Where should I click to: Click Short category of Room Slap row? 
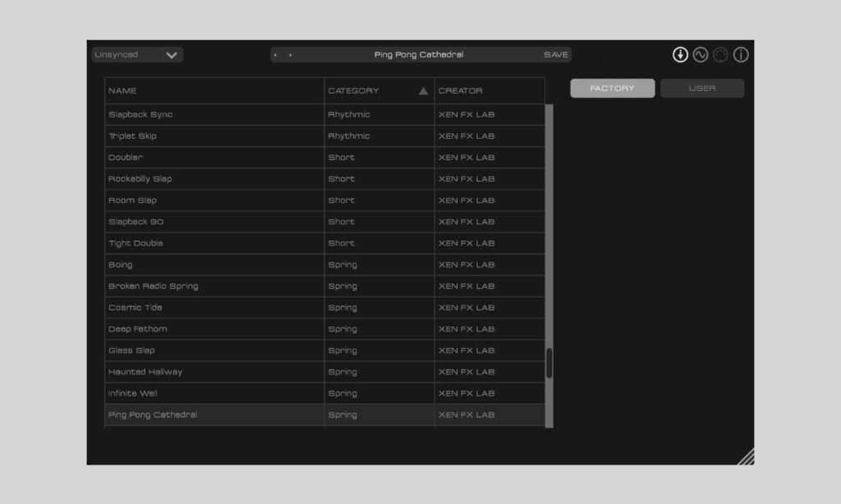point(341,200)
